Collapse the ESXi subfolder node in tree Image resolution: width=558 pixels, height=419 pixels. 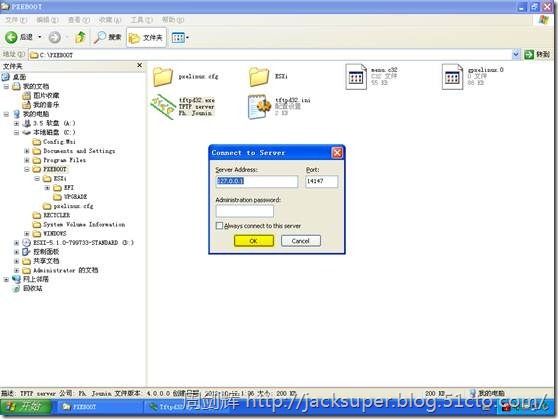(x=37, y=178)
